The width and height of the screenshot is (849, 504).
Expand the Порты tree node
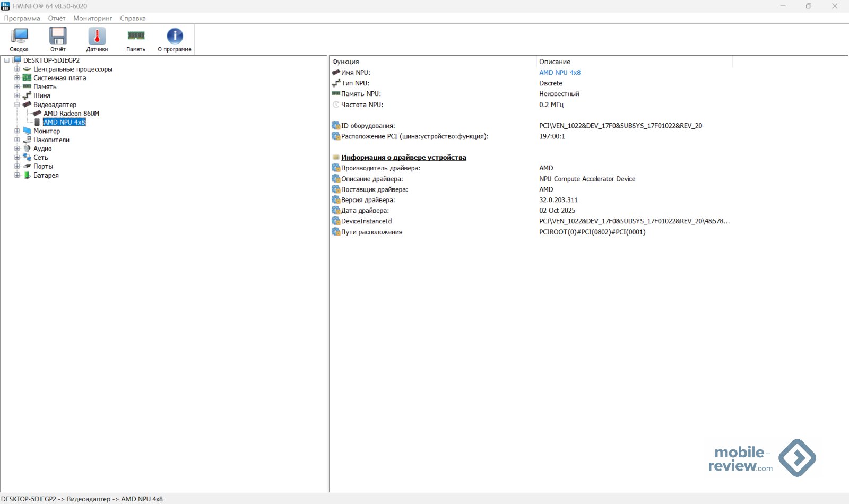pyautogui.click(x=17, y=166)
